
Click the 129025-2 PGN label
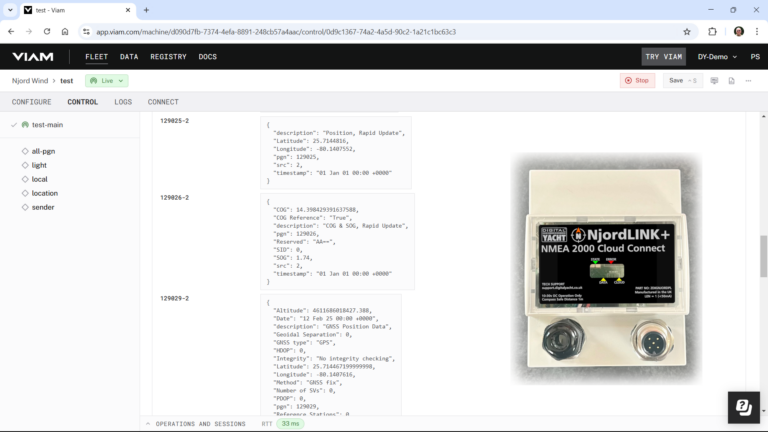174,120
